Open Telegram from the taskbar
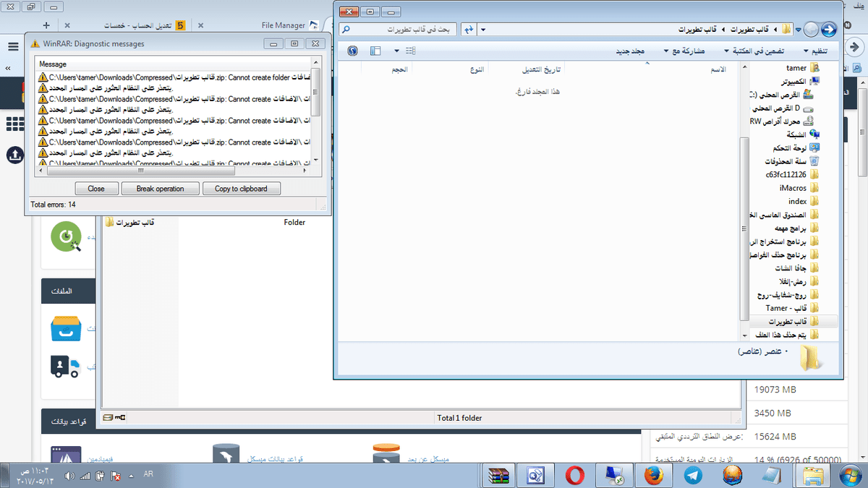Viewport: 868px width, 488px height. click(x=692, y=475)
